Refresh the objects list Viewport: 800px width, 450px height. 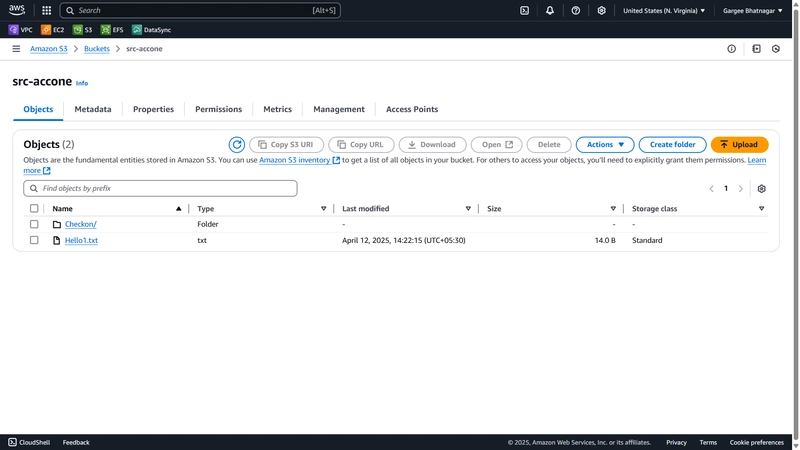pyautogui.click(x=237, y=144)
